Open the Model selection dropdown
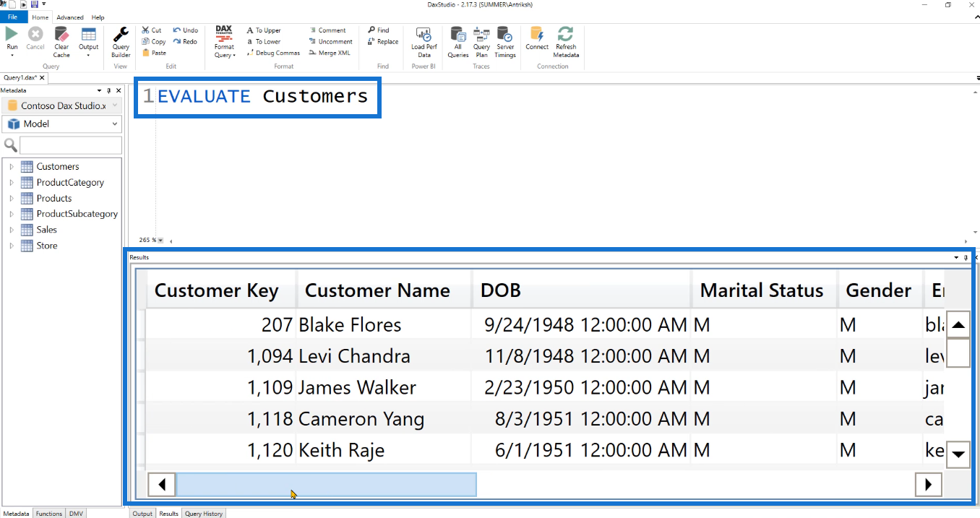 [61, 124]
